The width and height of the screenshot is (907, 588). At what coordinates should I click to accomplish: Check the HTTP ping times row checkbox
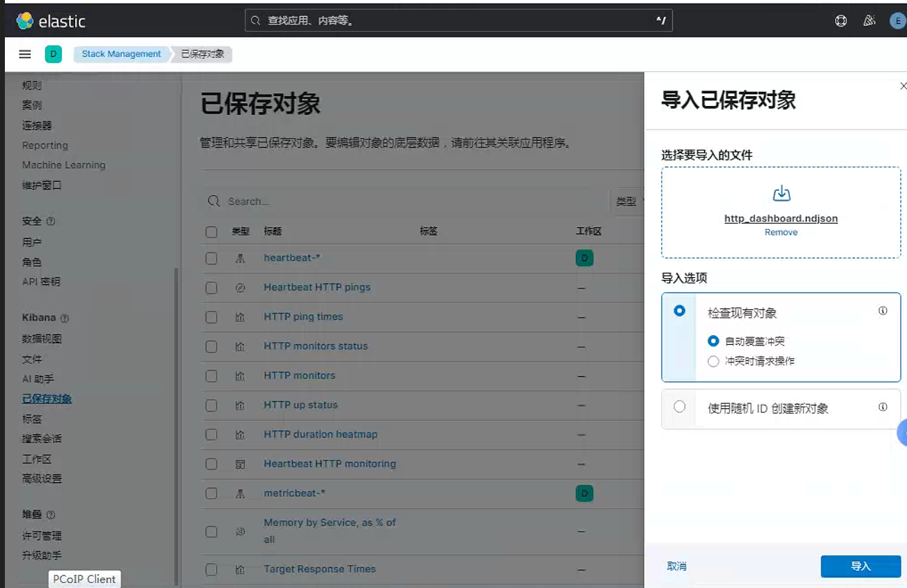(211, 318)
